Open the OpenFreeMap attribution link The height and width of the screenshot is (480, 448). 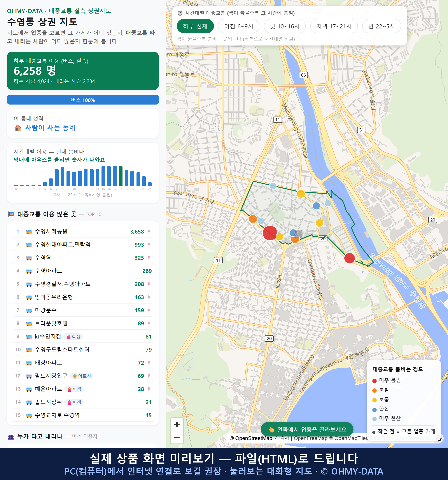point(311,438)
